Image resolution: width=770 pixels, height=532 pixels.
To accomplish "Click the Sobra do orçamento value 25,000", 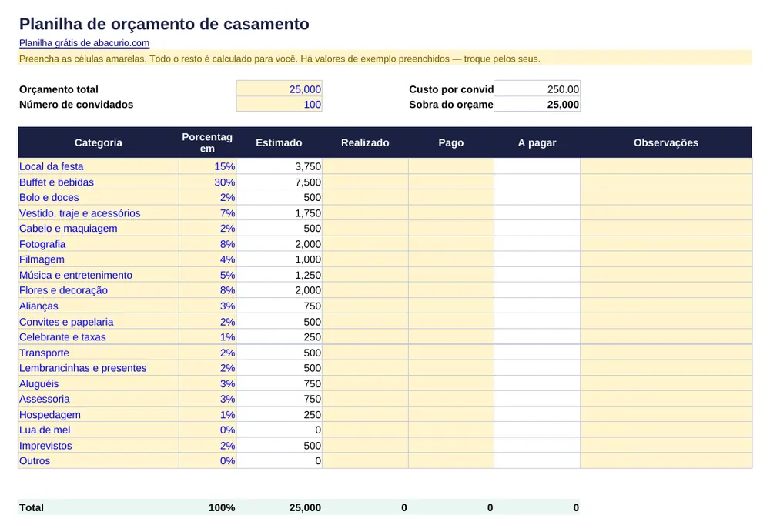I will click(x=537, y=105).
